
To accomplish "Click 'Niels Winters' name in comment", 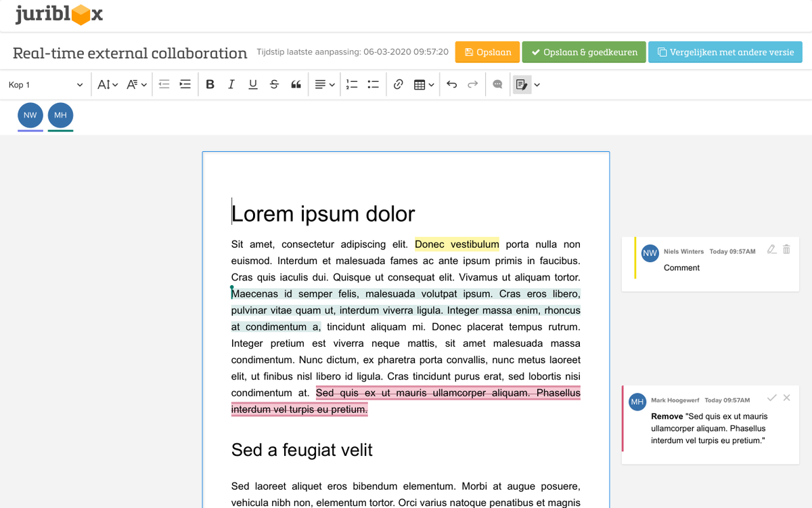I will point(683,251).
